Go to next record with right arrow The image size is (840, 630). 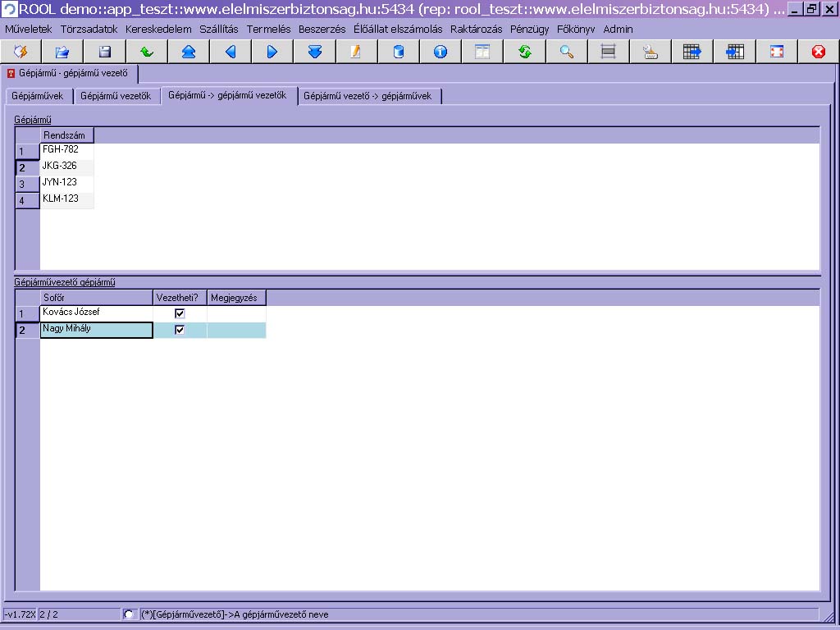272,52
